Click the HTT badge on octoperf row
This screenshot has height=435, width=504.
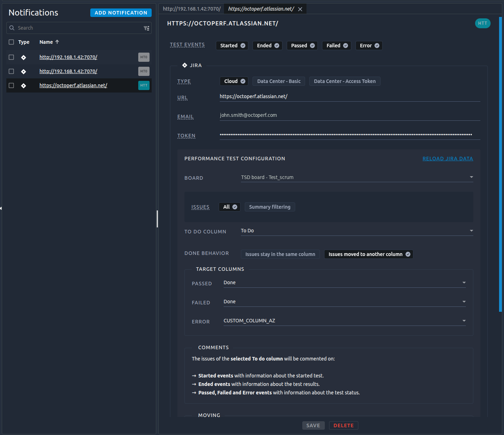click(144, 85)
